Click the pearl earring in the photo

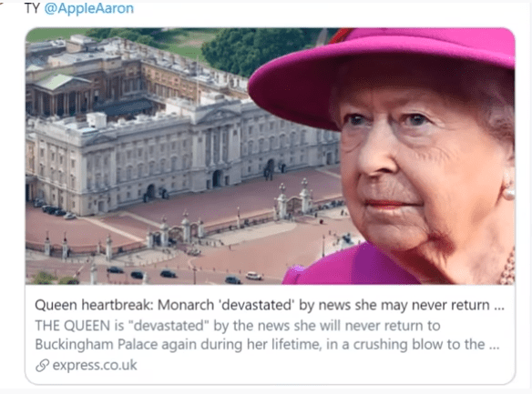pos(508,194)
